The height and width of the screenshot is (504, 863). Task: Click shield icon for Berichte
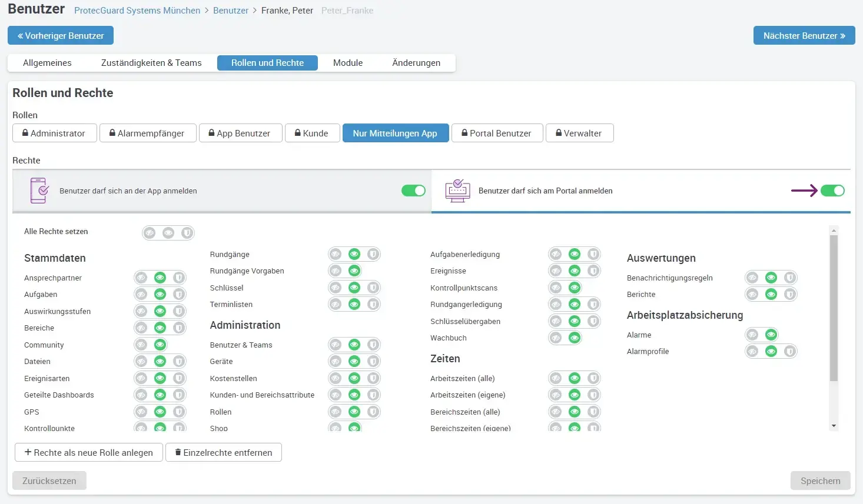tap(790, 294)
